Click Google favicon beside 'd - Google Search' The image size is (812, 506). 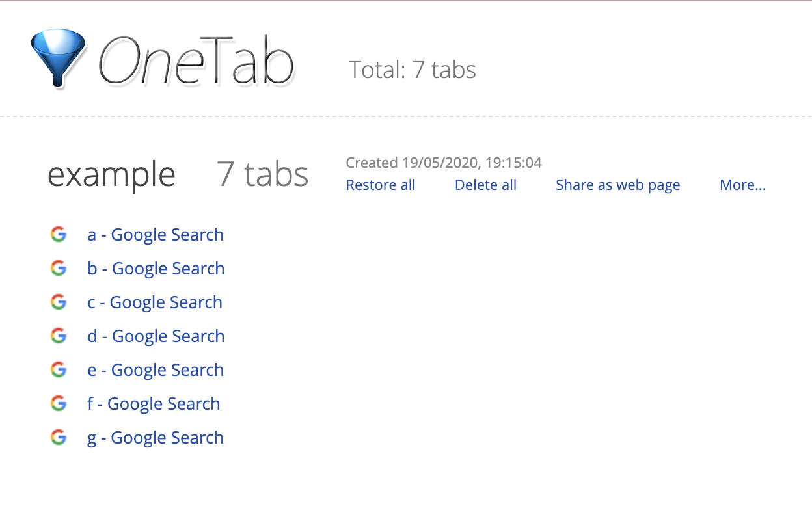(x=59, y=336)
